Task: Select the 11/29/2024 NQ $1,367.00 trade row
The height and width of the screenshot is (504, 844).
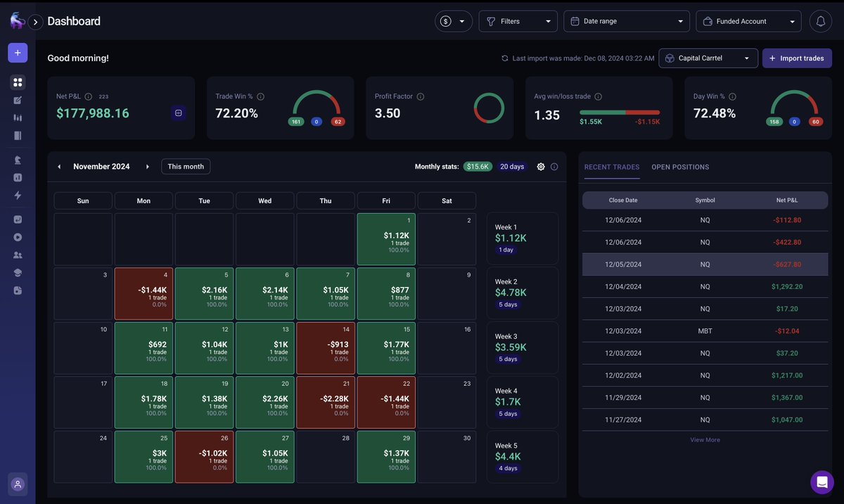Action: click(x=705, y=397)
